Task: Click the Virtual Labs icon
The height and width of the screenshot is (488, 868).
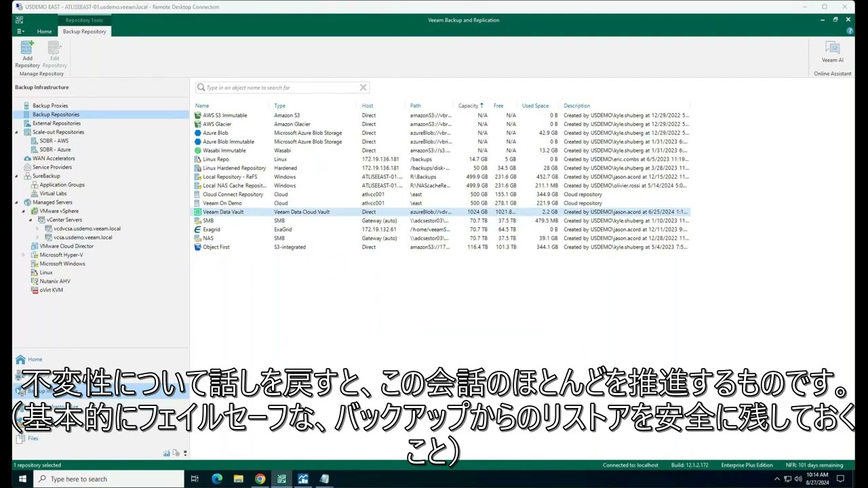Action: 34,194
